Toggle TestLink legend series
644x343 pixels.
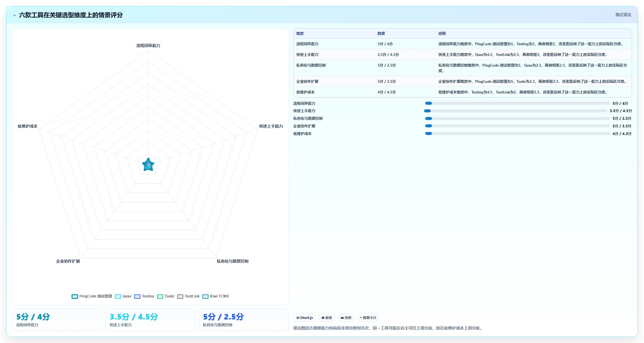pos(188,296)
